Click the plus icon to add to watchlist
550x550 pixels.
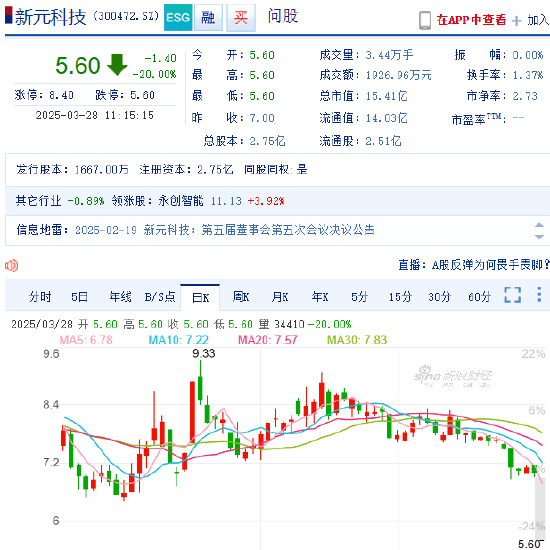pyautogui.click(x=516, y=21)
